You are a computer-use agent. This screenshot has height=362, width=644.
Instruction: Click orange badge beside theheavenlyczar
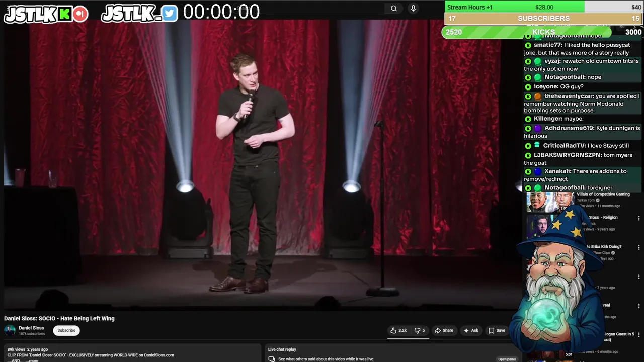click(x=538, y=96)
